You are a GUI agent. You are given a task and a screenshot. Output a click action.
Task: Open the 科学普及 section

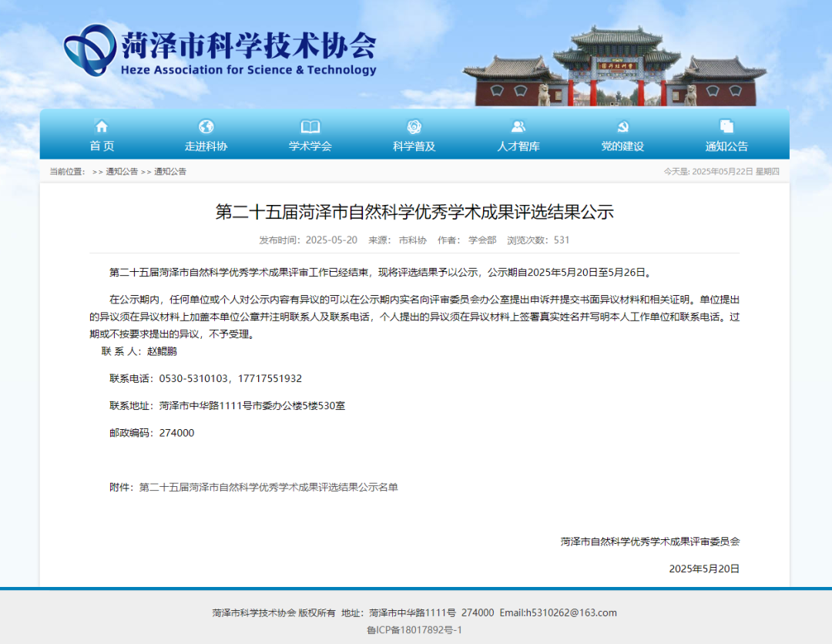pos(414,147)
